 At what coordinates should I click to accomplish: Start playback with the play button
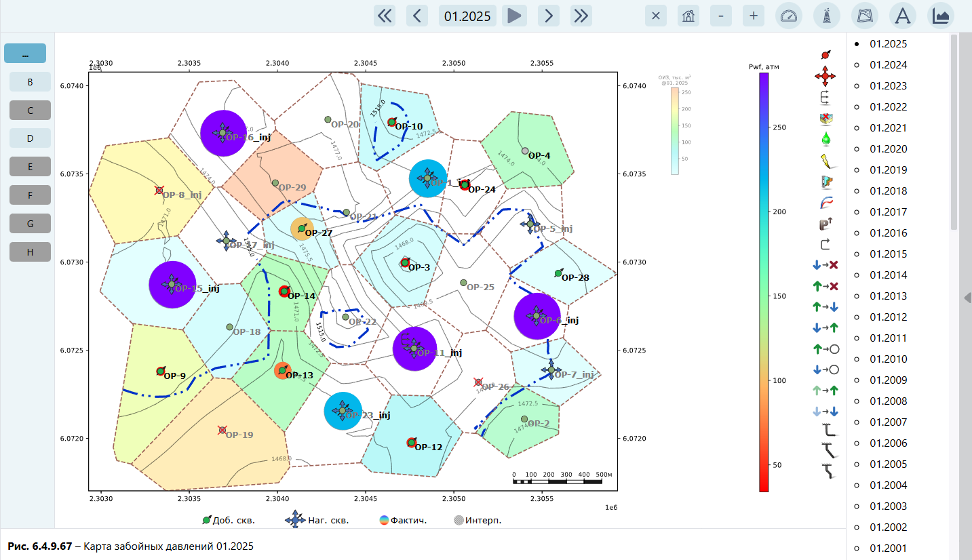click(515, 16)
